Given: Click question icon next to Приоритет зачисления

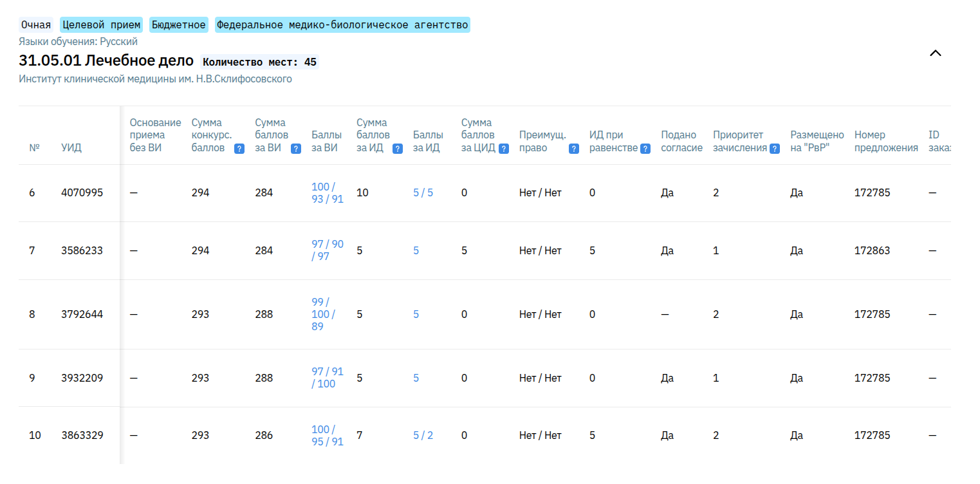Looking at the screenshot, I should [x=775, y=149].
